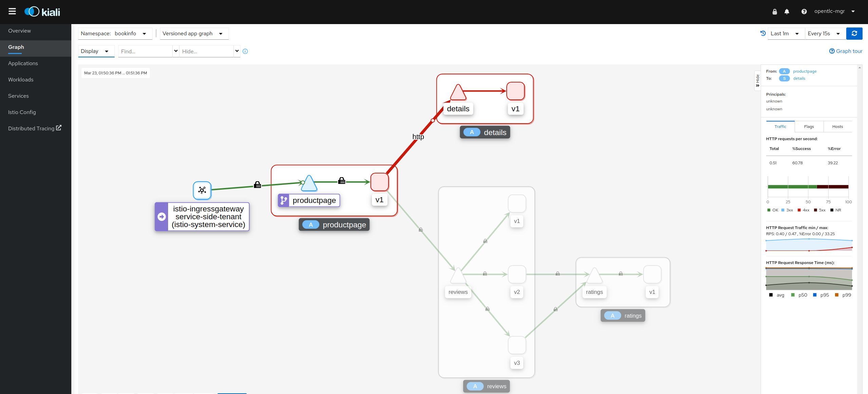Click the blue refresh button
868x394 pixels.
854,34
